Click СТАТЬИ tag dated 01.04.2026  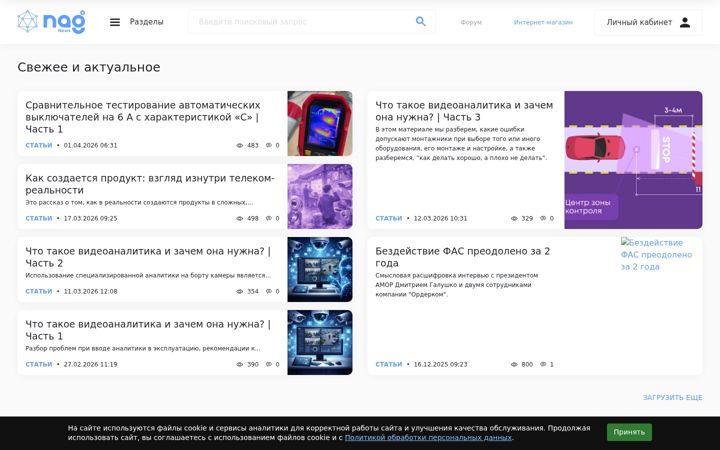(x=39, y=145)
